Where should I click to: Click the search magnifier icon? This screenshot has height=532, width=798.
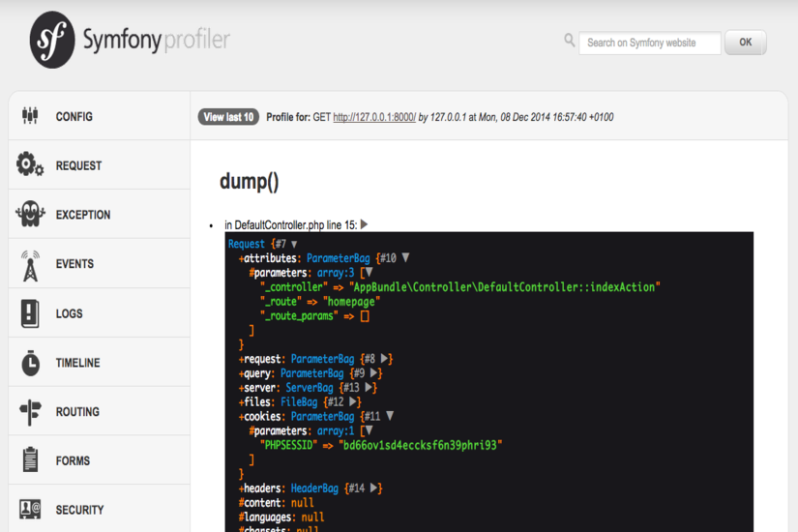coord(569,41)
